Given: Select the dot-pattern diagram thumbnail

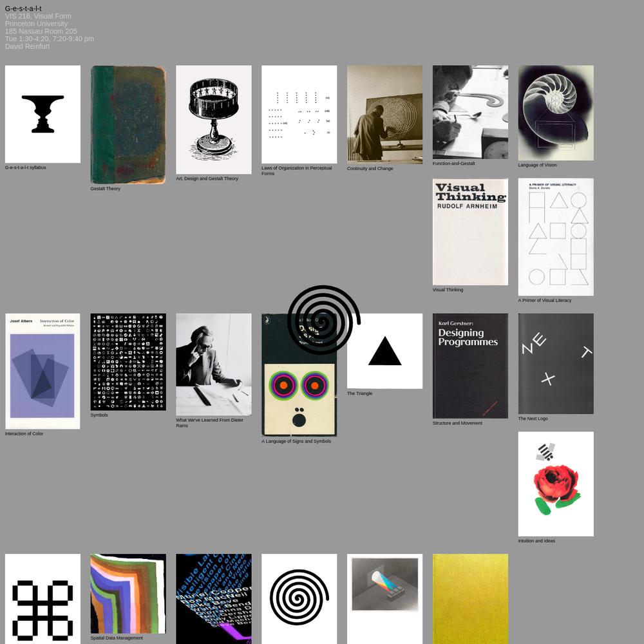Looking at the screenshot, I should pyautogui.click(x=299, y=114).
